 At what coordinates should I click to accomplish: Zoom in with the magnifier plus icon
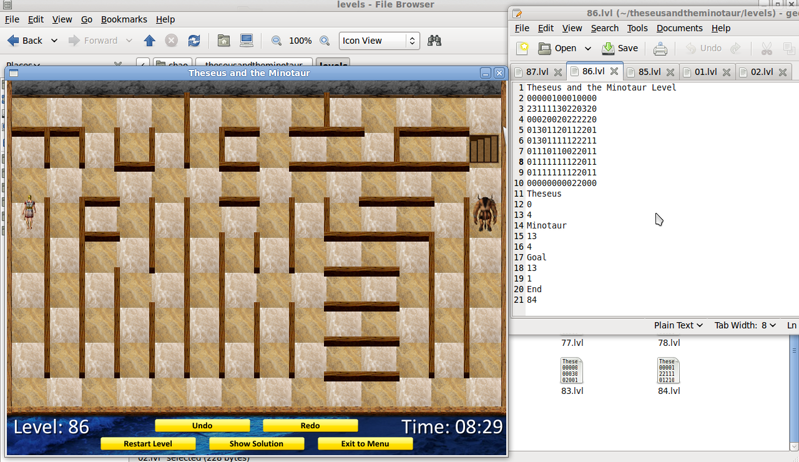[x=325, y=41]
